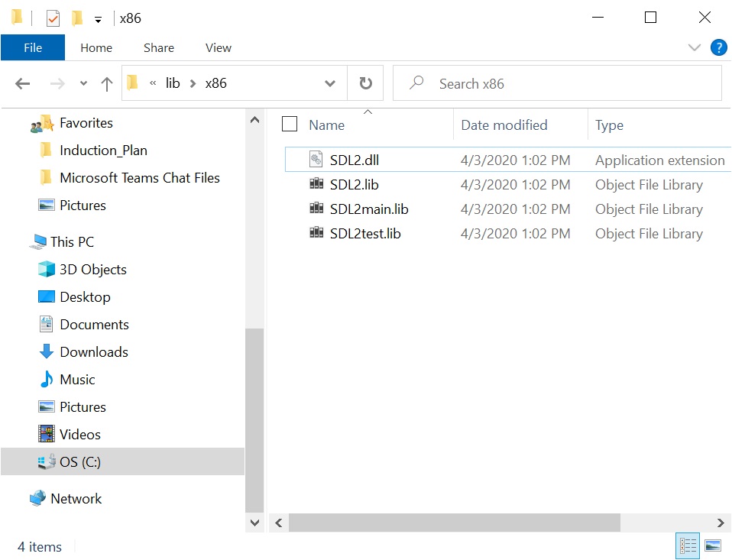
Task: Switch to Details view layout
Action: (x=688, y=545)
